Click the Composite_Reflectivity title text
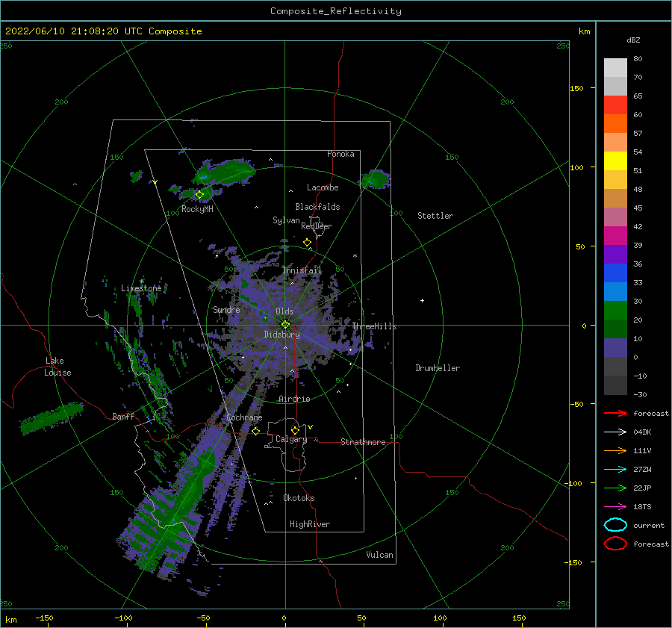This screenshot has width=672, height=628. coord(335,11)
